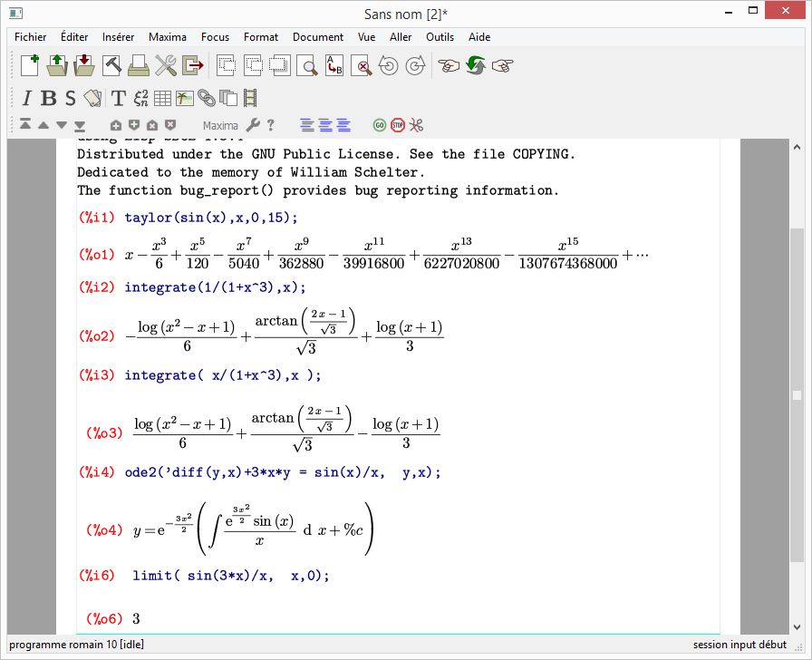Open the Maxima menu
This screenshot has width=812, height=660.
pos(167,37)
